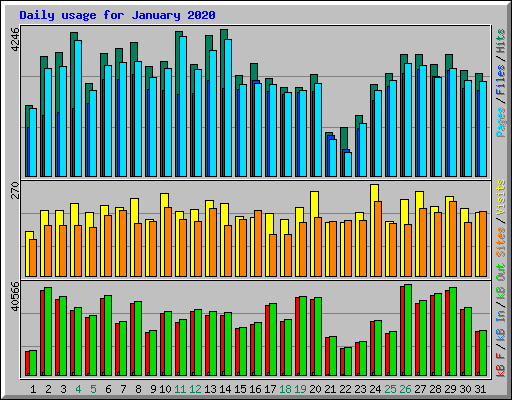Click day label 23 on the axis
This screenshot has height=400, width=512.
click(360, 389)
